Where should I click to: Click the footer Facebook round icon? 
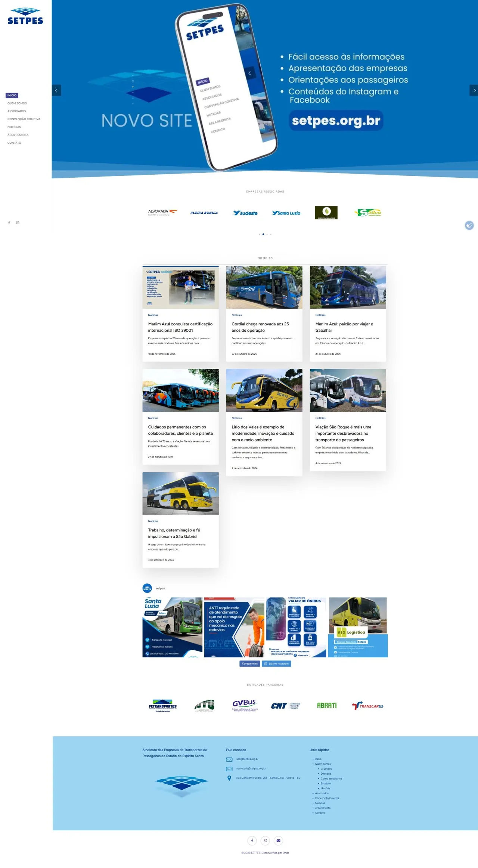pyautogui.click(x=252, y=840)
